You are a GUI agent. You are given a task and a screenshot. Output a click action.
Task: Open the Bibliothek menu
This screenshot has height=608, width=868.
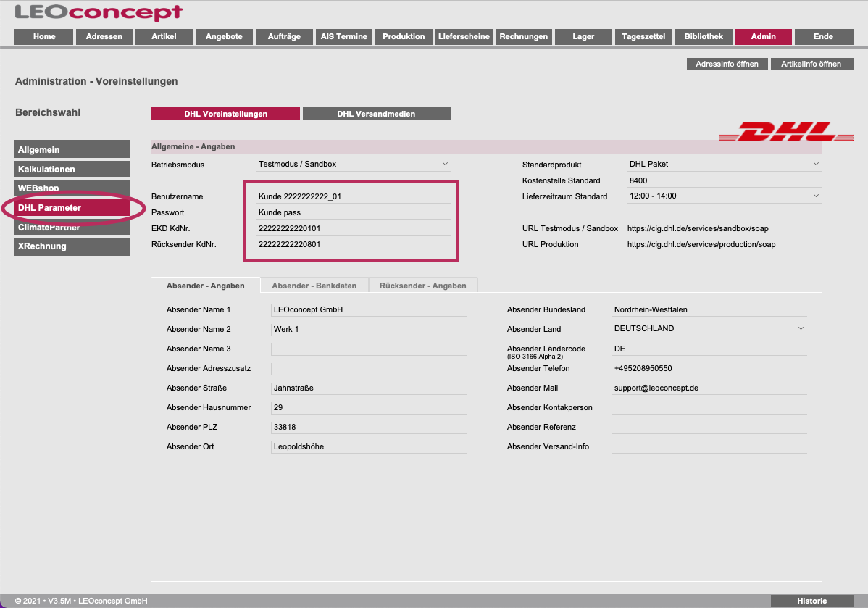click(x=704, y=36)
